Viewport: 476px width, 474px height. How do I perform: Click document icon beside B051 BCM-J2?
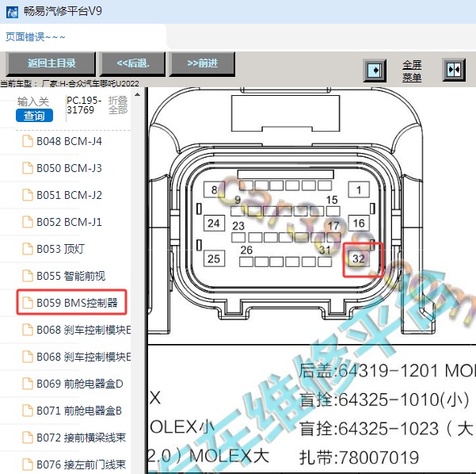[28, 195]
